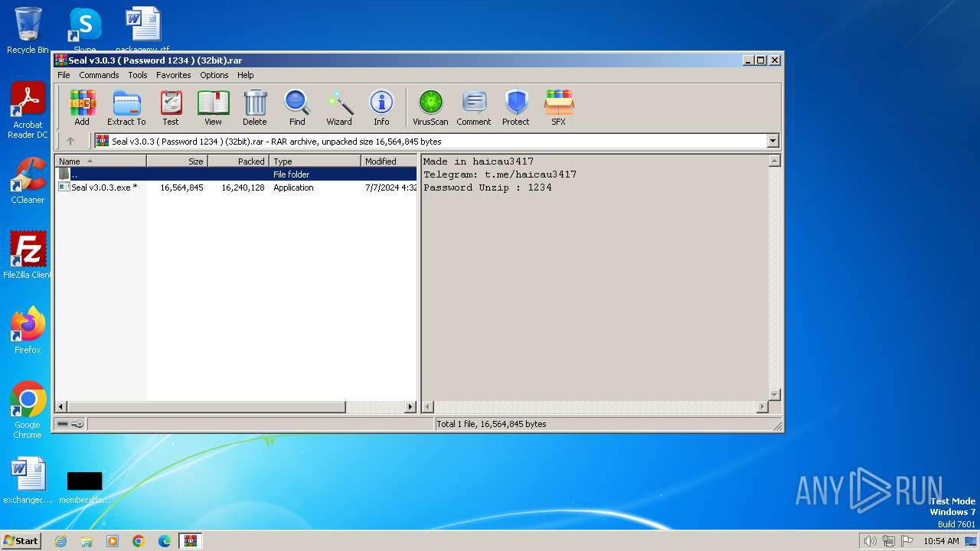The image size is (980, 551).
Task: Click 'Password Unzip : 1234' comment text
Action: tap(488, 187)
